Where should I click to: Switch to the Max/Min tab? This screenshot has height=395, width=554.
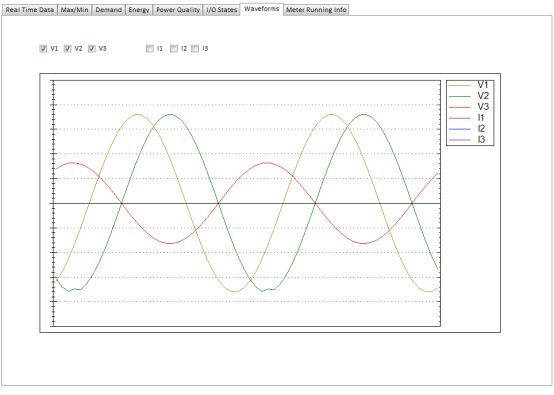(x=75, y=10)
